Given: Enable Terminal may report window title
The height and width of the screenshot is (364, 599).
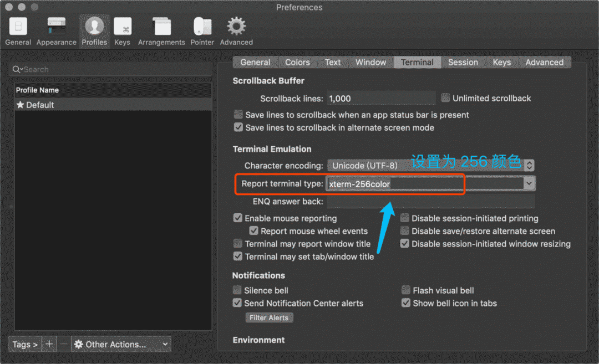Looking at the screenshot, I should pos(237,243).
